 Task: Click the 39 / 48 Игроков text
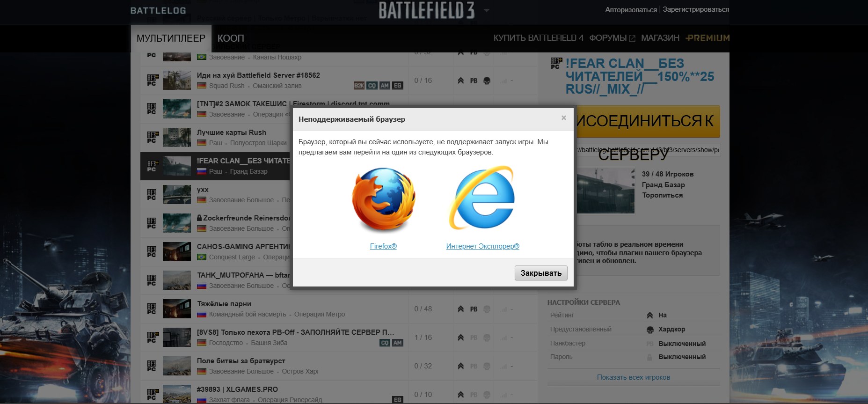coord(668,174)
